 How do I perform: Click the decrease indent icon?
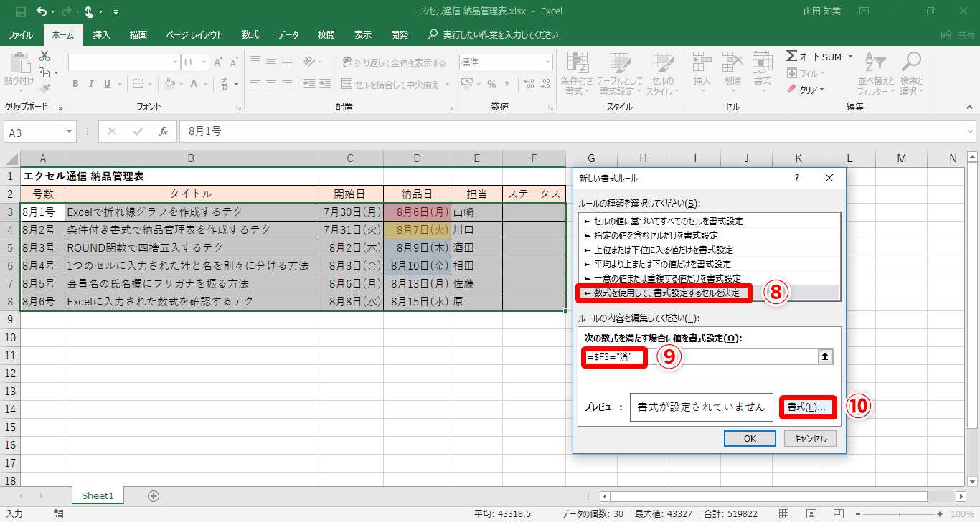(x=308, y=84)
